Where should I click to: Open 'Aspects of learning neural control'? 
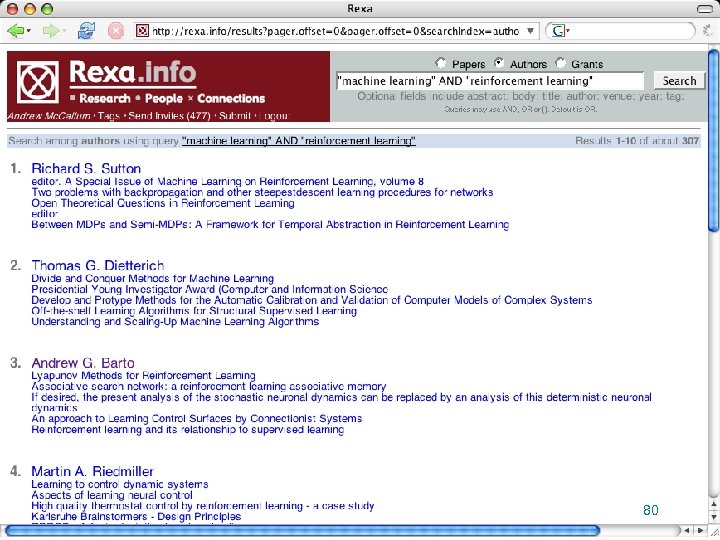(112, 495)
